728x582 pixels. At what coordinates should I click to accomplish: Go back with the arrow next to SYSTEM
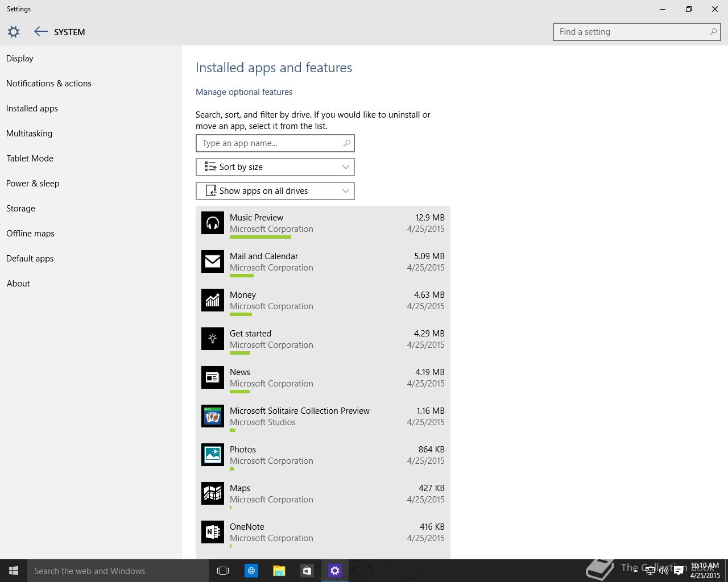[x=40, y=32]
